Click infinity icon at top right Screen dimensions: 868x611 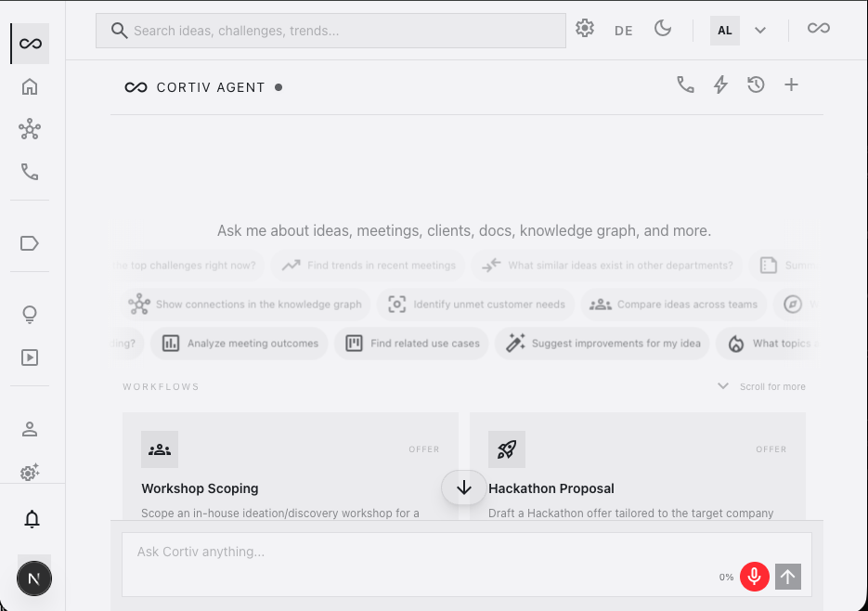pos(819,28)
